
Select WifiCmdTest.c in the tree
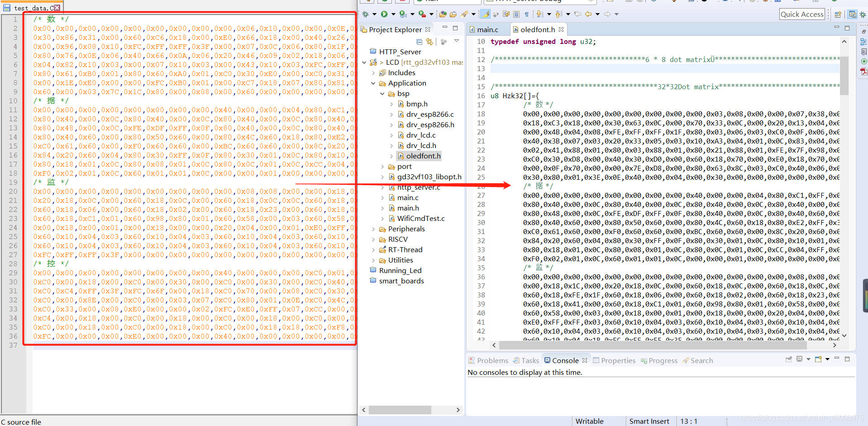tap(421, 219)
